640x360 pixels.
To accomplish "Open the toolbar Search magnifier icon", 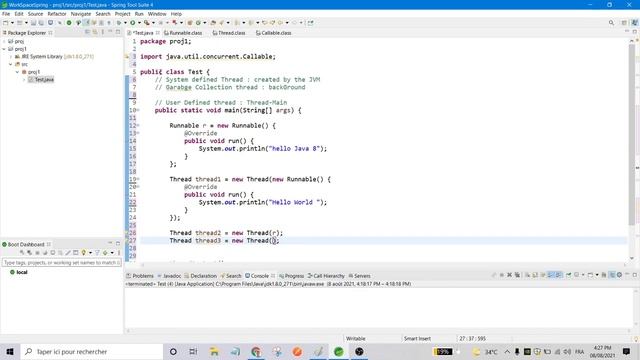I will [611, 23].
